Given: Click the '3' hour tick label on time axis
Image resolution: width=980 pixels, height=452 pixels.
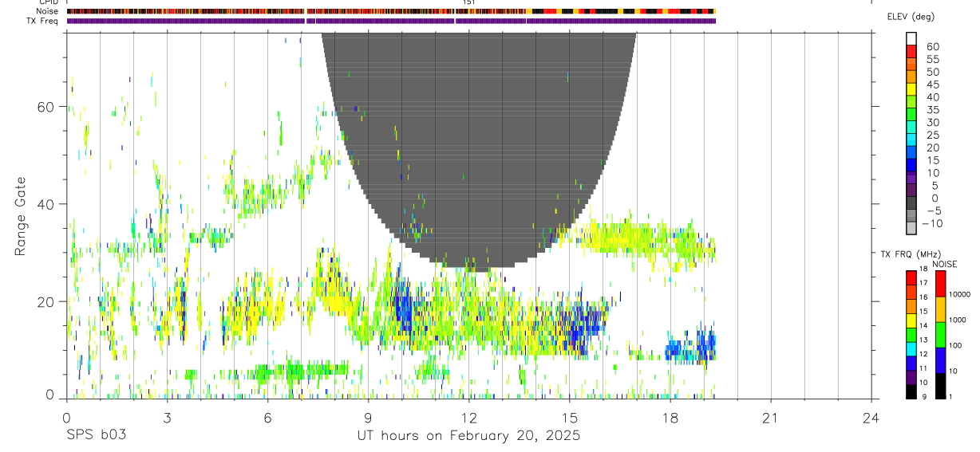Looking at the screenshot, I should point(167,418).
